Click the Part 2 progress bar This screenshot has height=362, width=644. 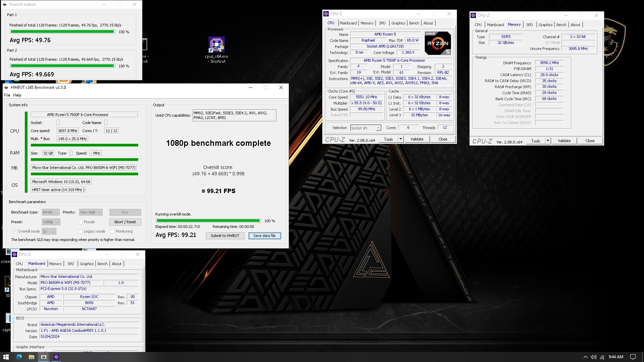[x=62, y=66]
